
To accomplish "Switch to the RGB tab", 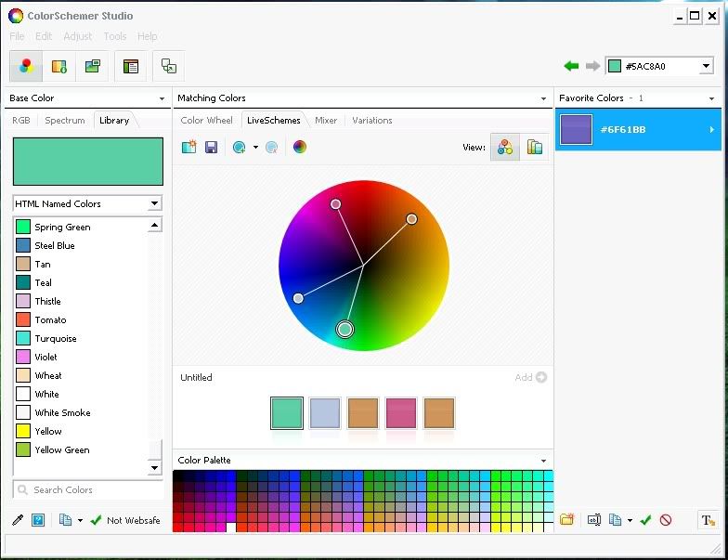I will tap(20, 121).
